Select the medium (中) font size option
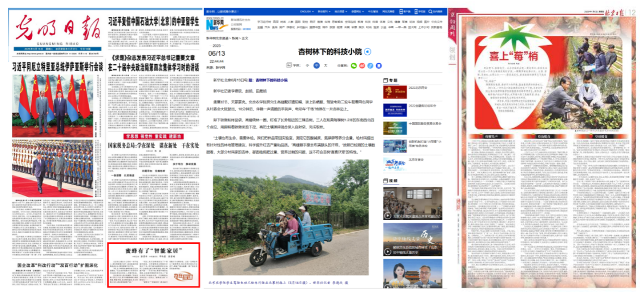The height and width of the screenshot is (298, 644). [317, 65]
